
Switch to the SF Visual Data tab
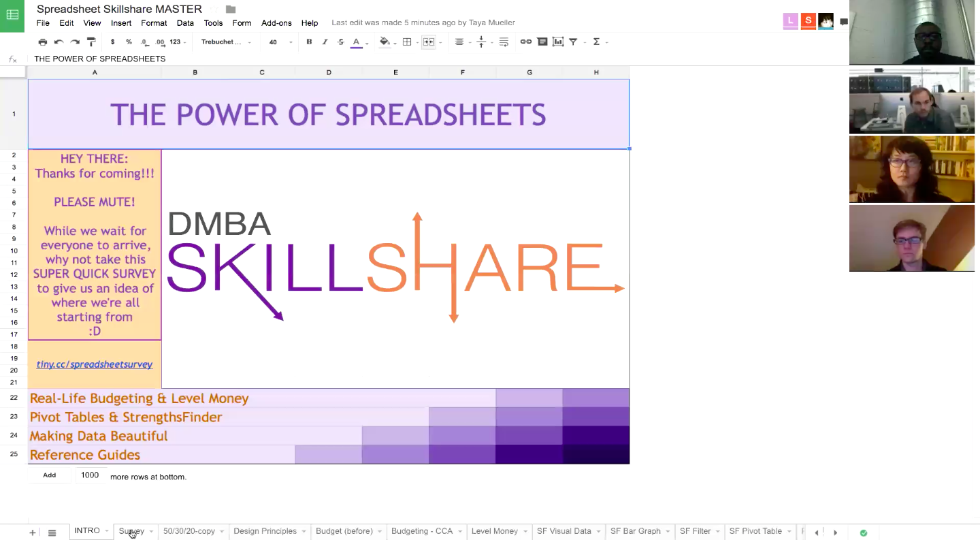tap(563, 531)
